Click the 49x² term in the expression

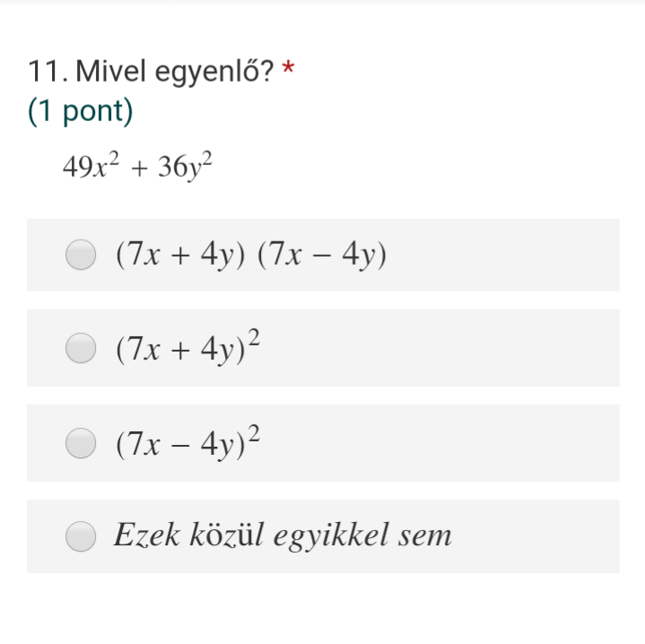[x=91, y=166]
